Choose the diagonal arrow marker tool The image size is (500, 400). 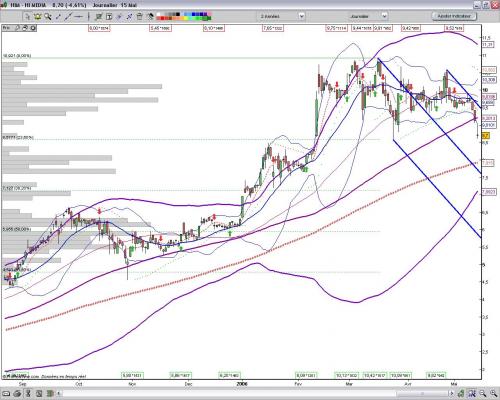(129, 16)
